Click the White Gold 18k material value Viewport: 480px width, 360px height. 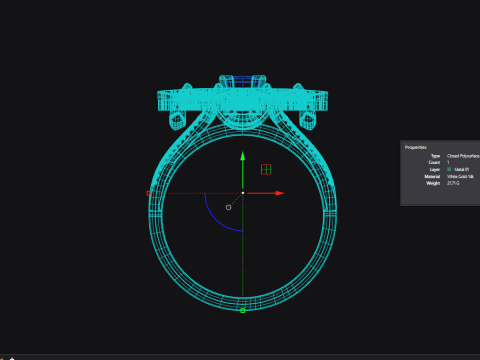[x=460, y=176]
